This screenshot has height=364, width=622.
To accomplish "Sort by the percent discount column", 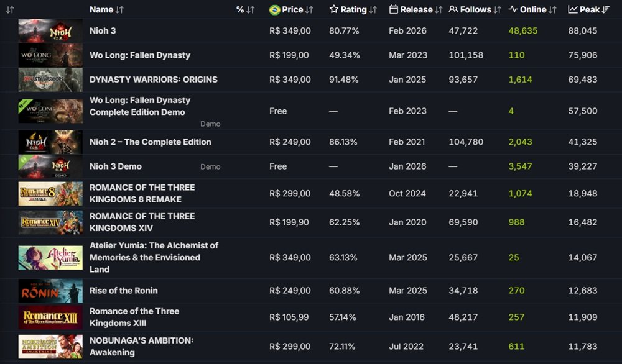I will 245,9.
